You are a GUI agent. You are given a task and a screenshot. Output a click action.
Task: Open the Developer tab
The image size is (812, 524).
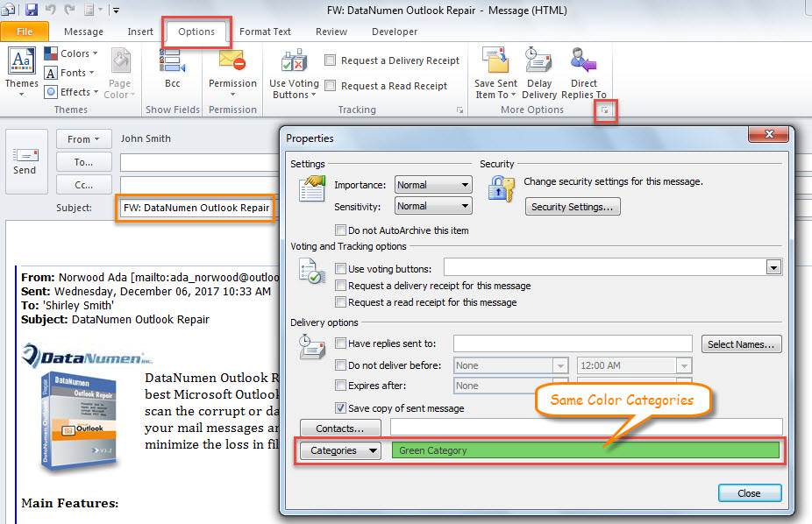[395, 32]
